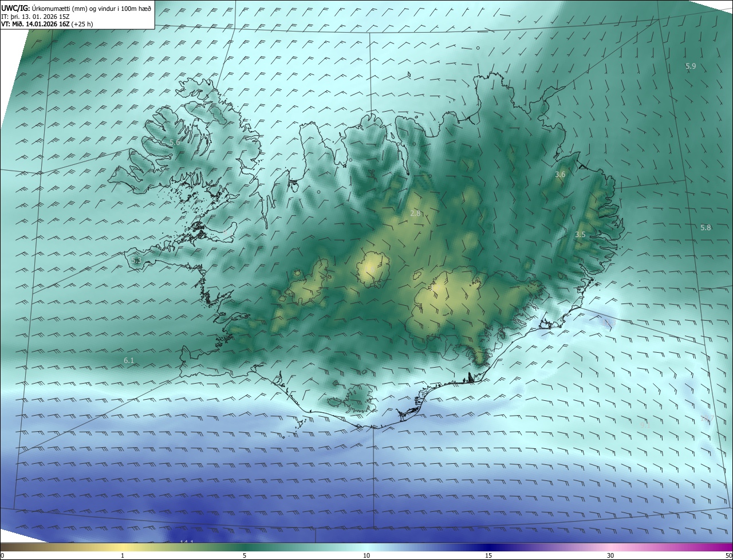Image resolution: width=733 pixels, height=560 pixels.
Task: Click the 2.8 value label on the map
Action: pyautogui.click(x=416, y=214)
